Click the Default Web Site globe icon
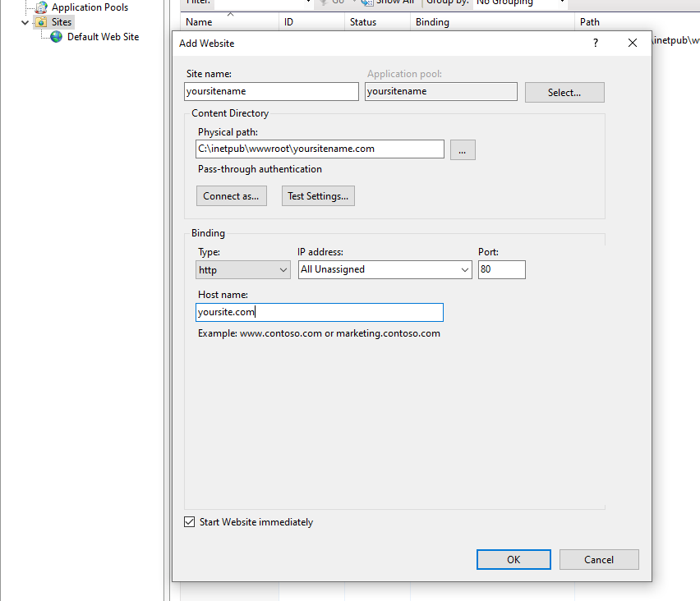 56,37
